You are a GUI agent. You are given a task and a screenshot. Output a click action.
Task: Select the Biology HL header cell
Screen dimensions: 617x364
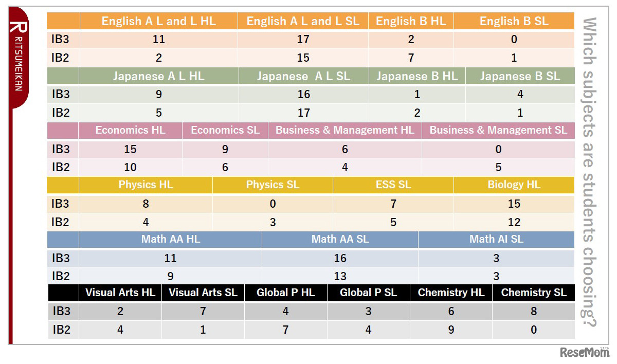[x=514, y=185]
